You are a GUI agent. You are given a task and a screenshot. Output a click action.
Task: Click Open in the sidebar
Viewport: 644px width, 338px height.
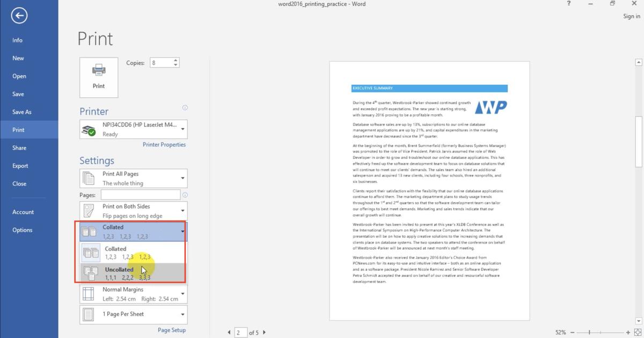point(29,76)
